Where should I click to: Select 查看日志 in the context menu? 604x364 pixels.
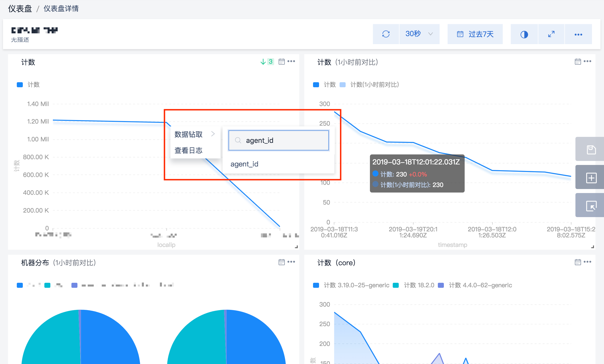(195, 150)
